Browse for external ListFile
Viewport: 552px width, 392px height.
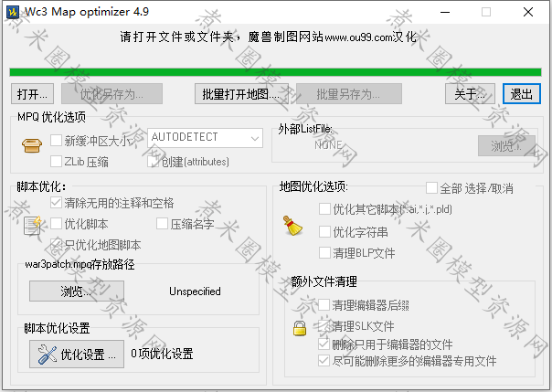point(506,145)
